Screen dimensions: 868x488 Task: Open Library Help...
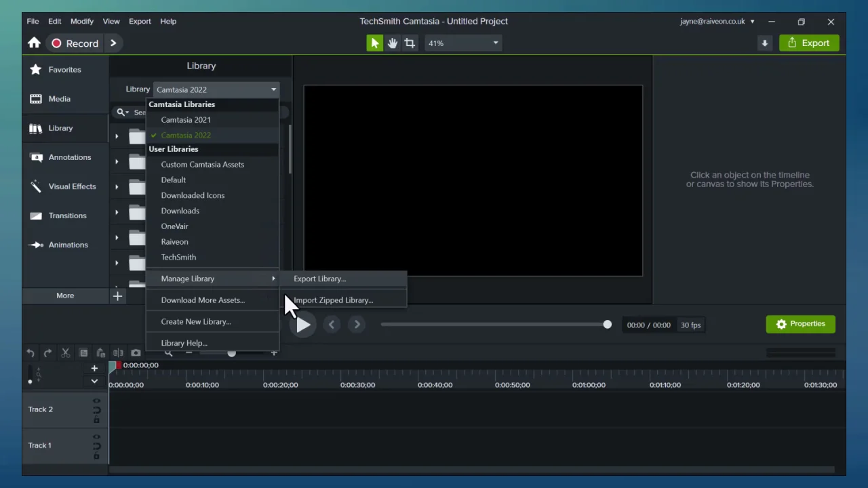click(212, 342)
